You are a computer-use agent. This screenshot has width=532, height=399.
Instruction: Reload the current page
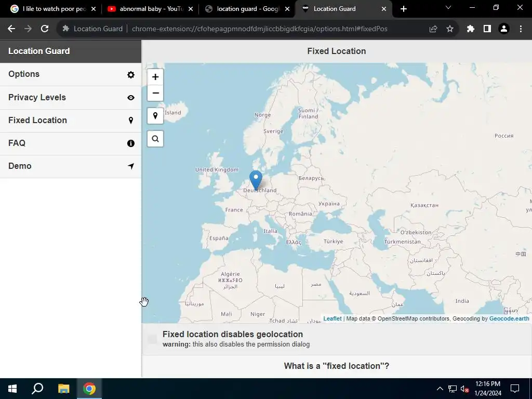(x=45, y=29)
